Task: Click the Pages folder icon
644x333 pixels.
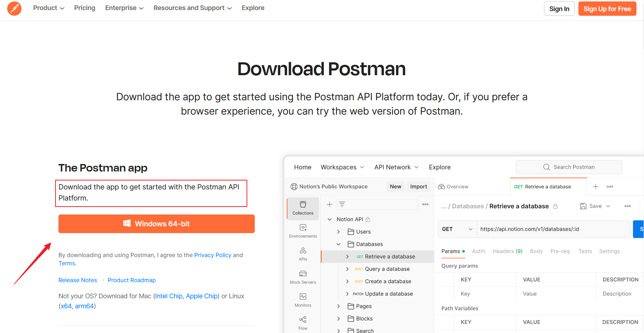Action: point(351,306)
